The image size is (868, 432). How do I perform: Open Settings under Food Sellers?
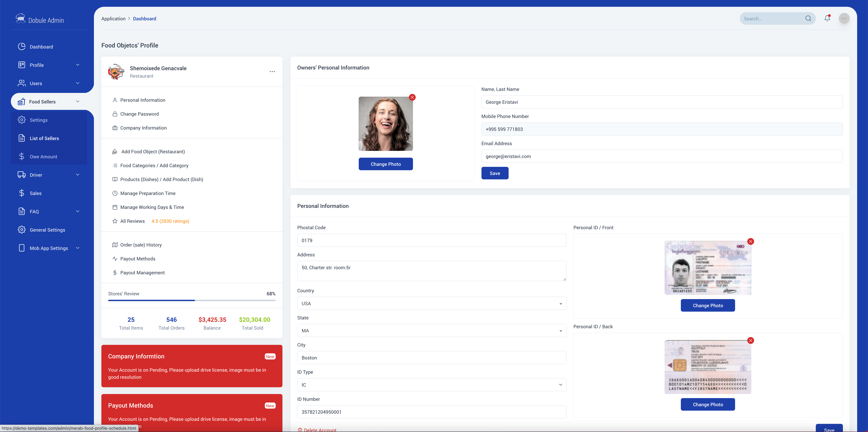[38, 120]
